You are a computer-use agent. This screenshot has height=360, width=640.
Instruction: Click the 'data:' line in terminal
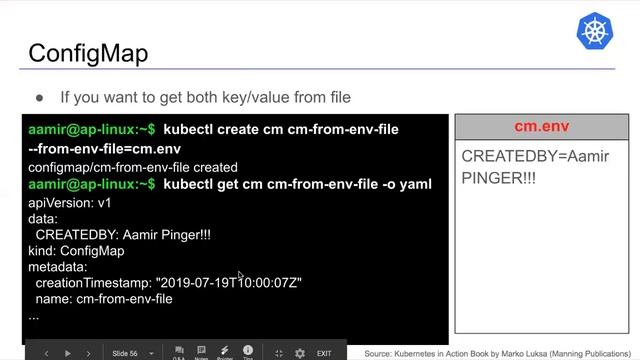43,219
